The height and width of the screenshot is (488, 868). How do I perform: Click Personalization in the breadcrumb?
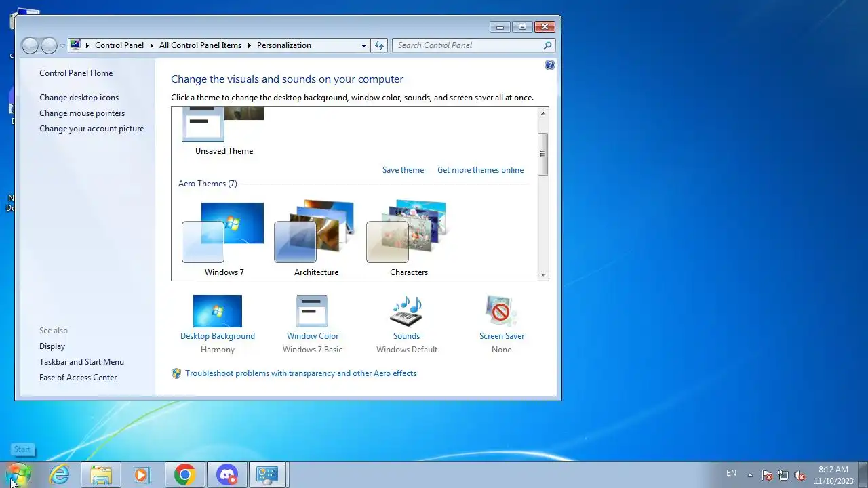(x=284, y=45)
